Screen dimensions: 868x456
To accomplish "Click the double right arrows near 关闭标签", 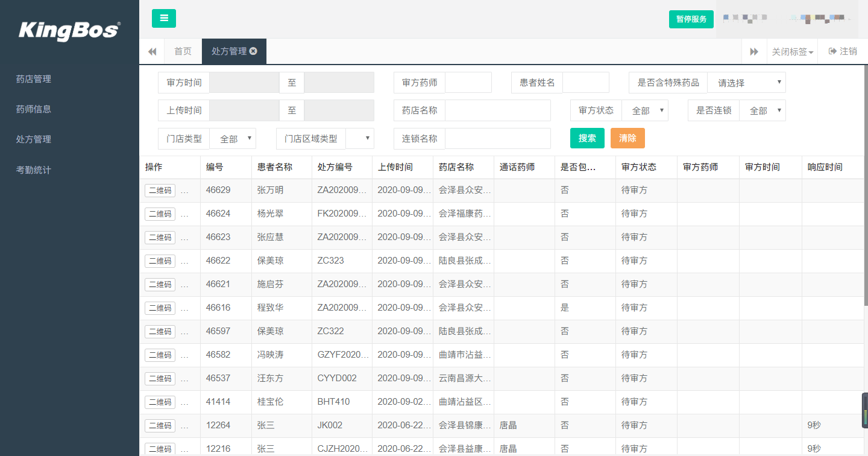I will 755,51.
